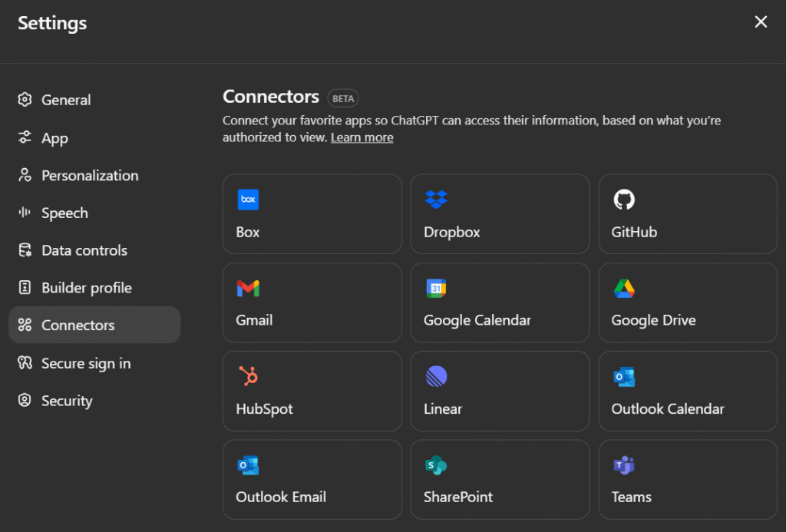Click the Gmail label text
Viewport: 786px width, 532px height.
point(254,320)
